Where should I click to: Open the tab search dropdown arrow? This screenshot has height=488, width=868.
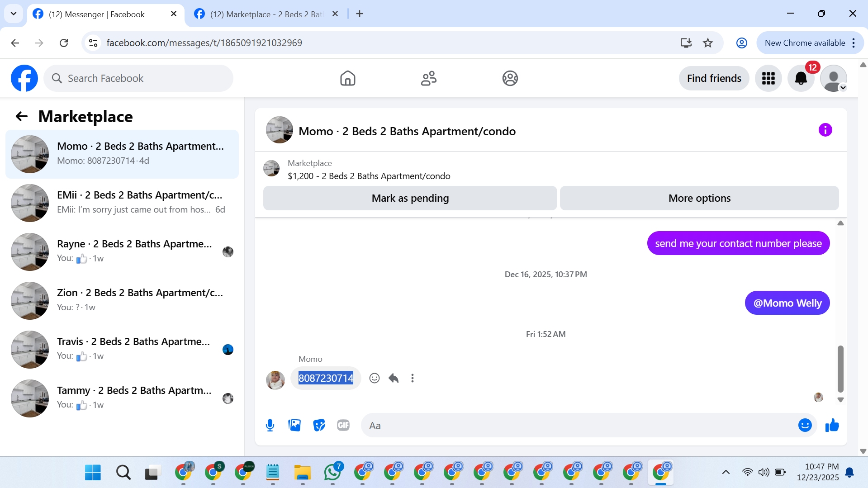point(14,14)
